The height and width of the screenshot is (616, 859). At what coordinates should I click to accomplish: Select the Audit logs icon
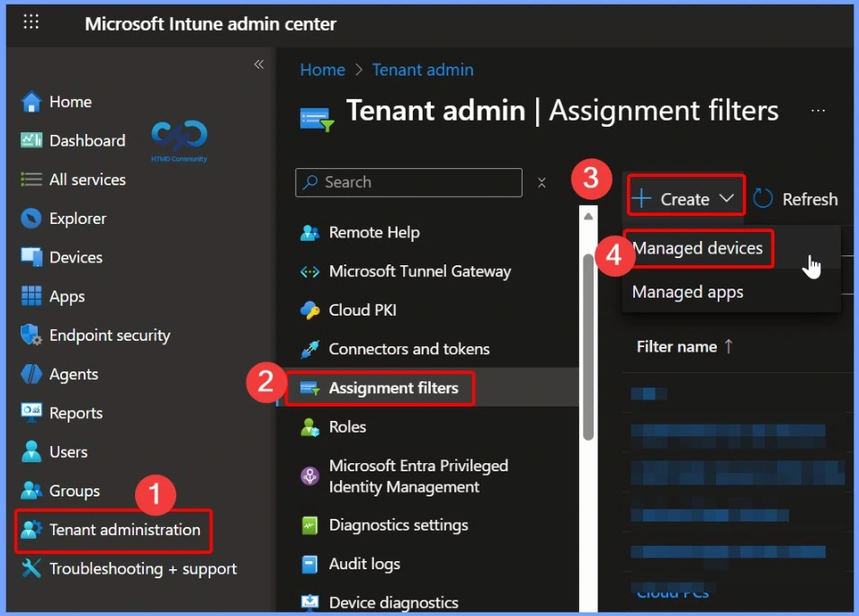pos(310,564)
